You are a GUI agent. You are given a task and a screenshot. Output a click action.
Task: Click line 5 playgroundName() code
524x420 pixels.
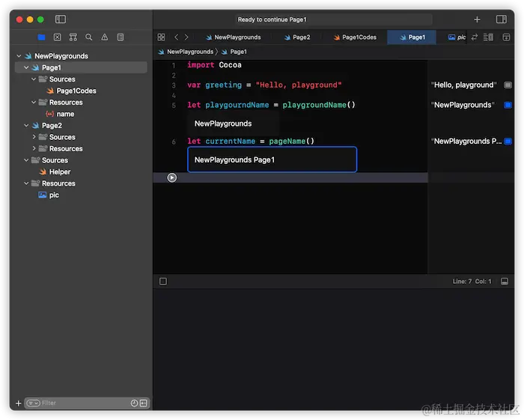click(319, 105)
